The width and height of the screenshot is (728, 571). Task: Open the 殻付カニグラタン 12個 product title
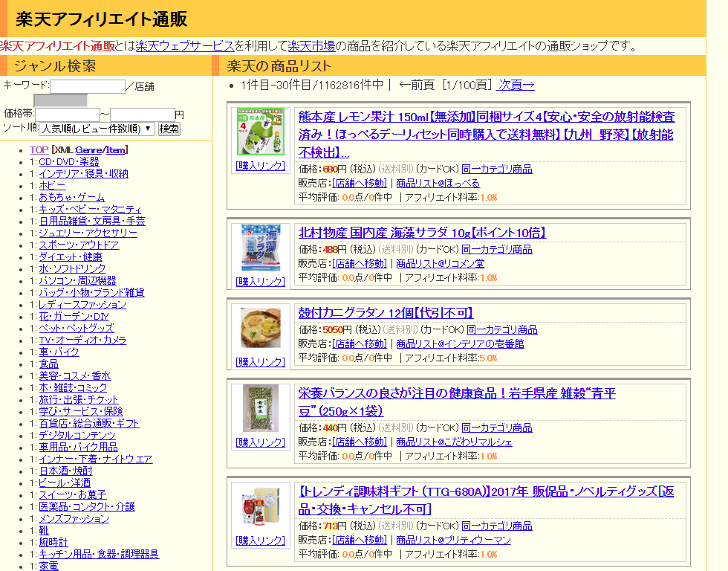pos(385,313)
